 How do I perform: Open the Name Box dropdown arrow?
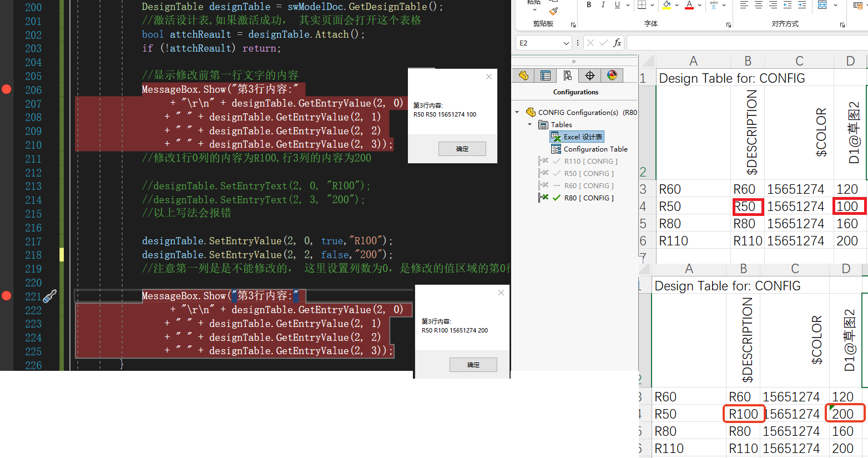coord(566,43)
